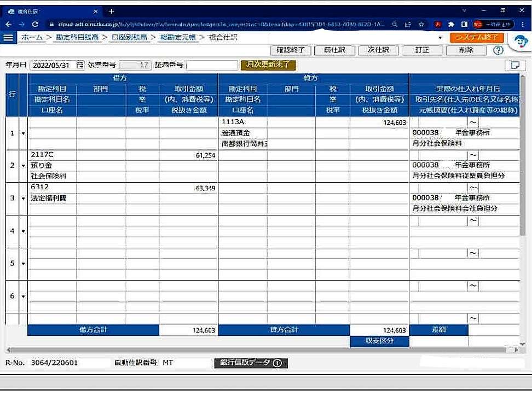Go to ホーム breadcrumb link
The height and width of the screenshot is (396, 532).
(31, 37)
